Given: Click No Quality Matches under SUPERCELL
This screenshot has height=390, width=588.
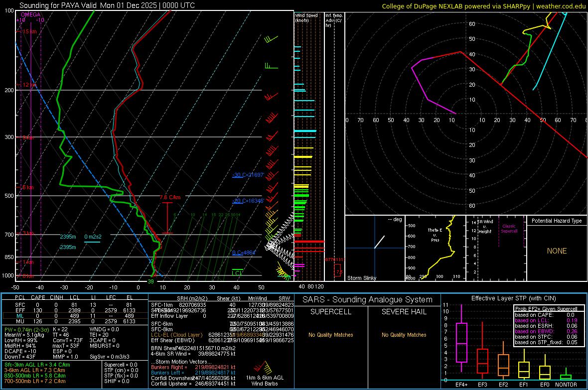Looking at the screenshot, I should point(331,335).
